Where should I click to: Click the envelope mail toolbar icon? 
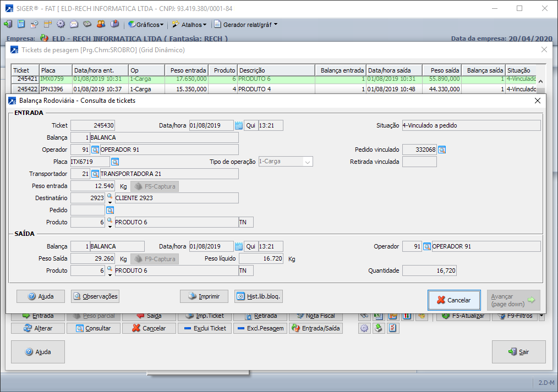74,24
